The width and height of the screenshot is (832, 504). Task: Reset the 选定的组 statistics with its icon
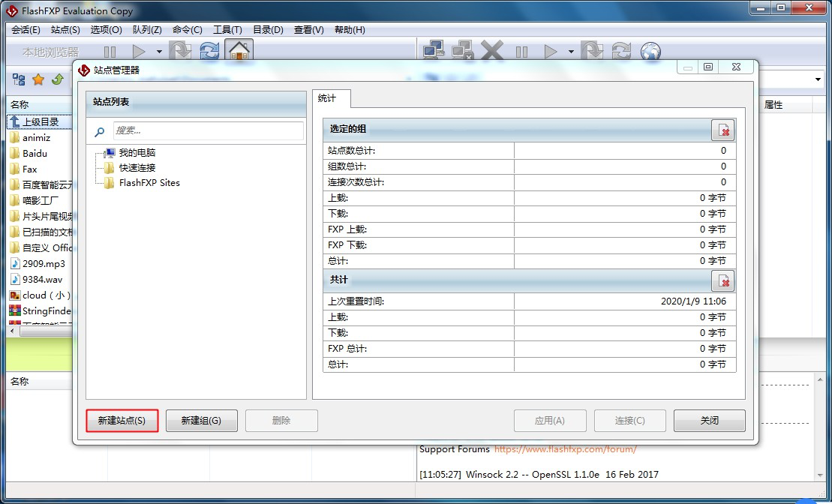[x=722, y=130]
